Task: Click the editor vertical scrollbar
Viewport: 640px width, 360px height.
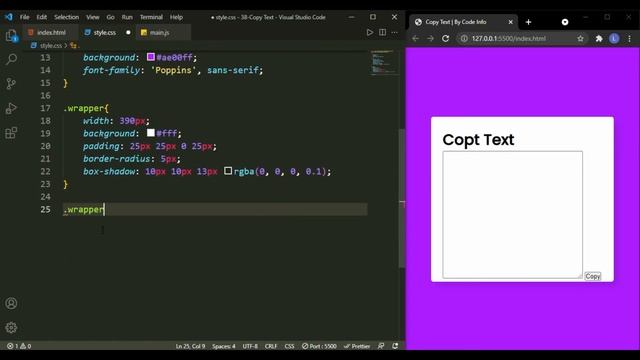Action: tap(402, 198)
